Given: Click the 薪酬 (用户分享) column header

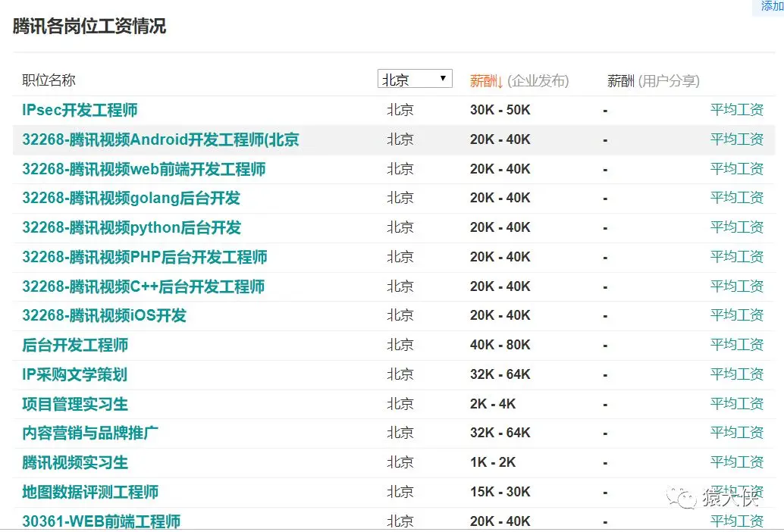Looking at the screenshot, I should point(653,80).
